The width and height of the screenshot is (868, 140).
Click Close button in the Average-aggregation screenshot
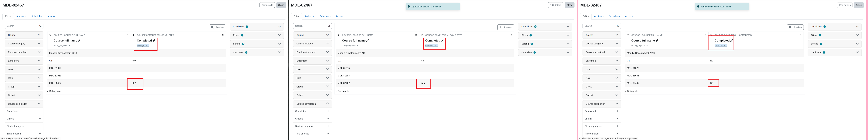[x=281, y=5]
